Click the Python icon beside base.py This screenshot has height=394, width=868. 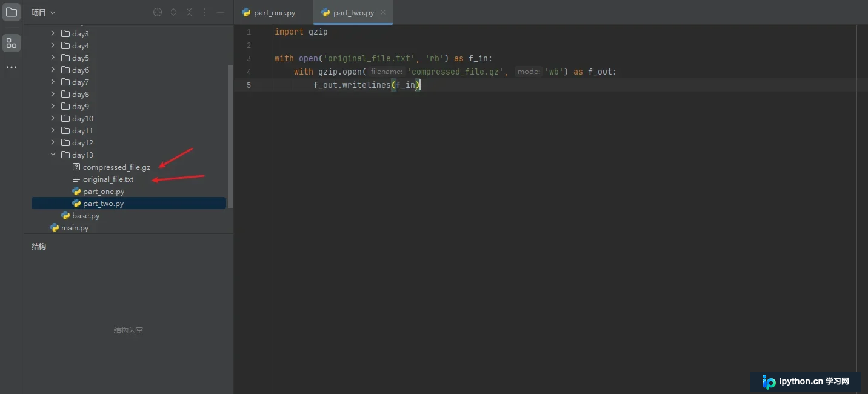pos(65,216)
